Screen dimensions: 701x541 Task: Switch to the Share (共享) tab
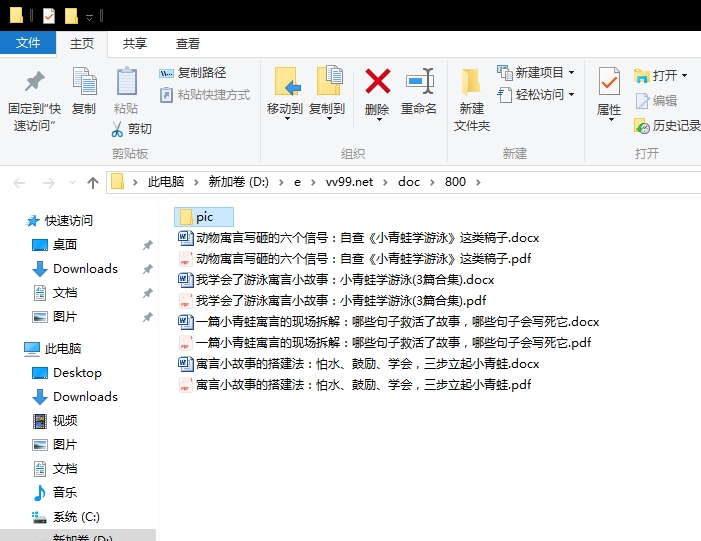click(x=135, y=43)
